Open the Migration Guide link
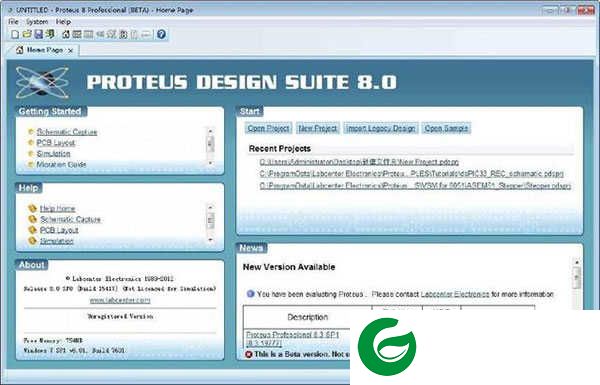The height and width of the screenshot is (385, 600). (x=61, y=165)
